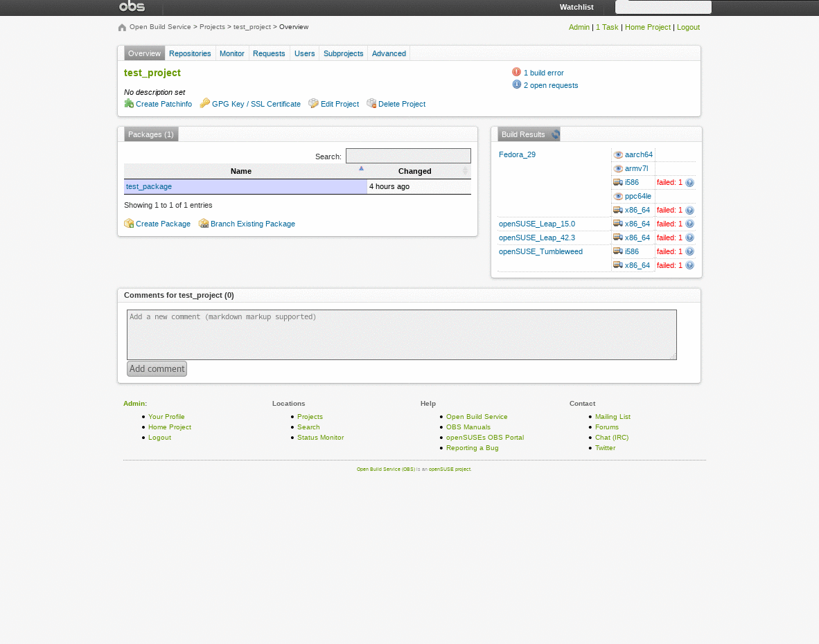Click the pencil icon next to Edit Project

click(x=313, y=104)
